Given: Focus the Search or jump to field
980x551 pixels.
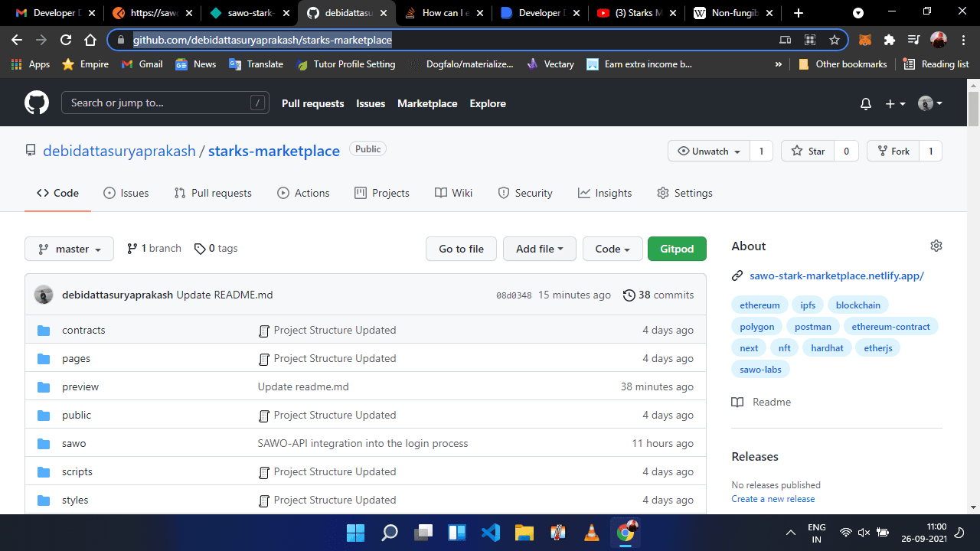Looking at the screenshot, I should coord(165,103).
